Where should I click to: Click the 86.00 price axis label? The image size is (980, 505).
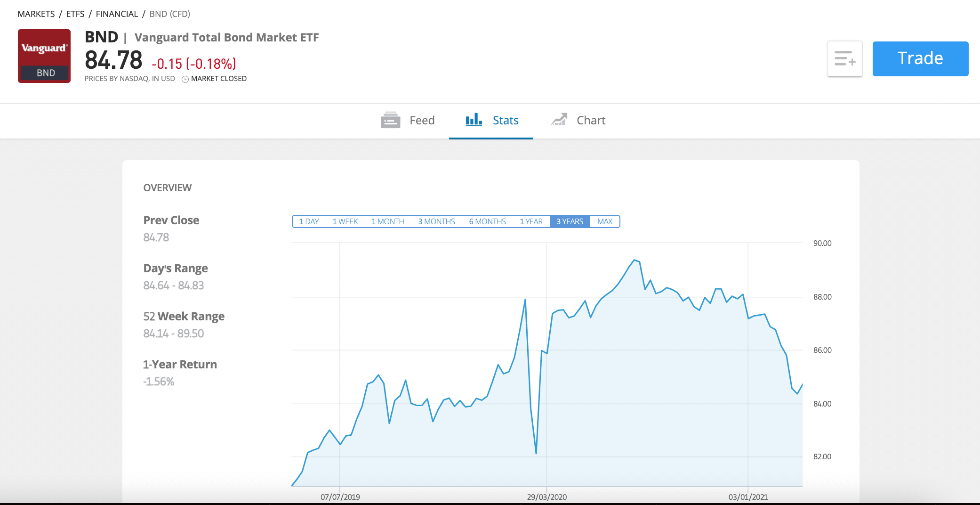click(x=822, y=350)
